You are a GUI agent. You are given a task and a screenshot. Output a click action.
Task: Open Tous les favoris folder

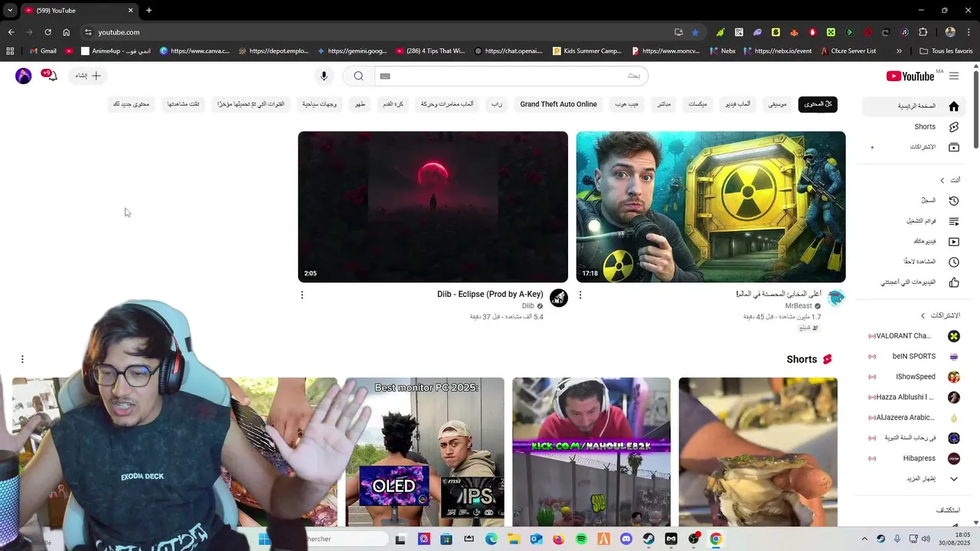point(946,51)
